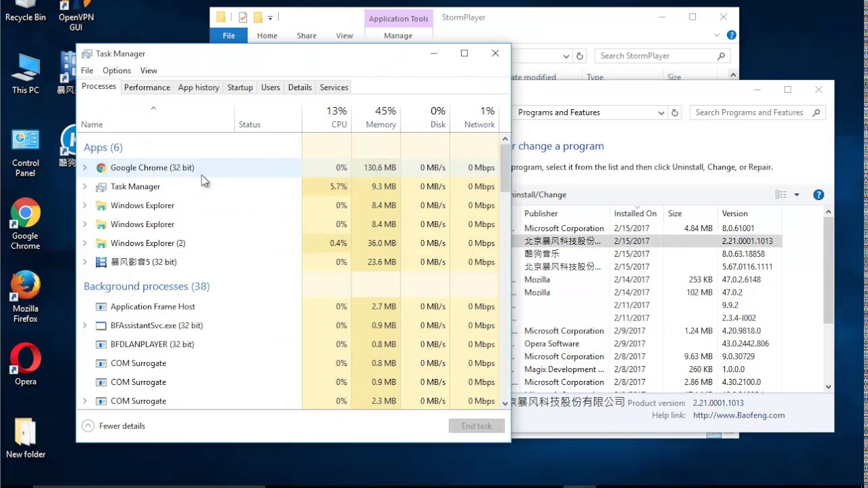Open the OpenVPN GUI desktop shortcut

tap(76, 16)
